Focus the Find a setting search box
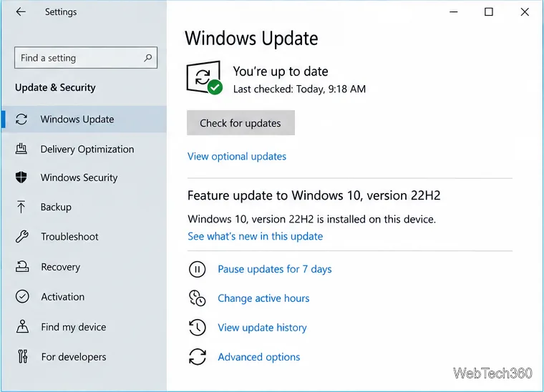The width and height of the screenshot is (544, 392). pos(86,57)
